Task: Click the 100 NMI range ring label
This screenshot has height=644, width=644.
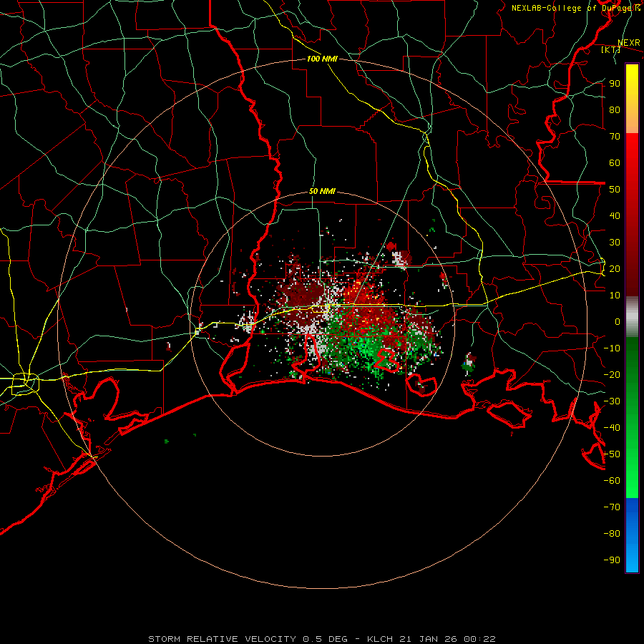Action: pyautogui.click(x=322, y=59)
